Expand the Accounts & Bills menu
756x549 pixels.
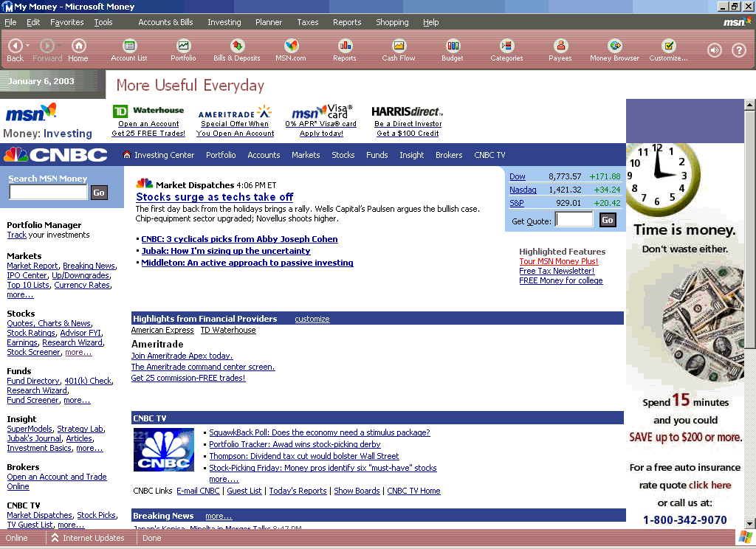(x=165, y=22)
